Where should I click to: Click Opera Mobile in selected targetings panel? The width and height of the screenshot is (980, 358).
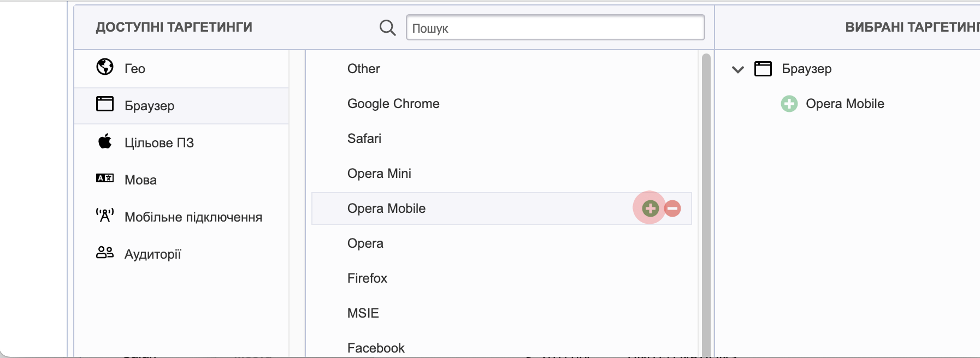click(x=845, y=104)
